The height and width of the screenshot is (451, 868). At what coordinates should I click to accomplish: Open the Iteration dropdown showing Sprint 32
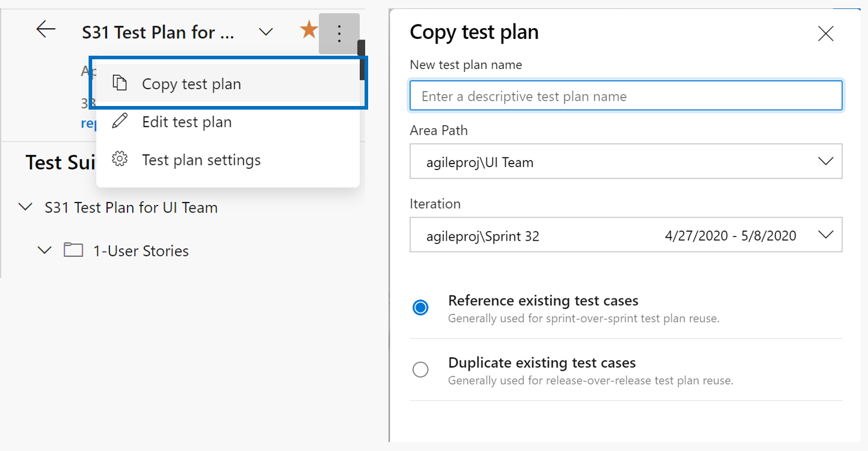(x=826, y=234)
